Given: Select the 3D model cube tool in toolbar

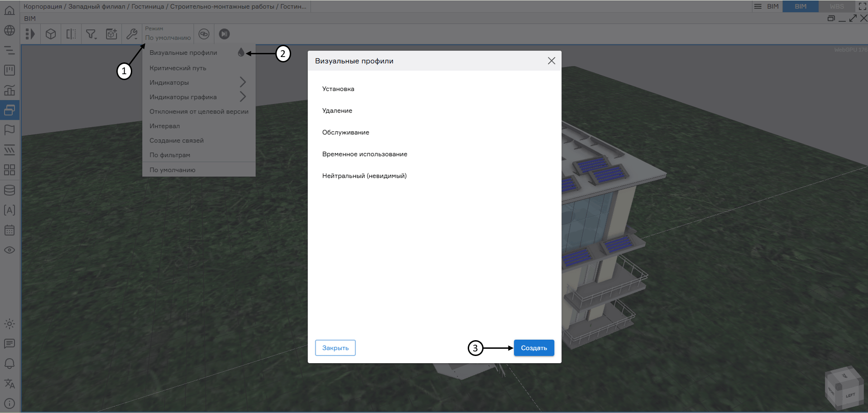Looking at the screenshot, I should pyautogui.click(x=50, y=33).
